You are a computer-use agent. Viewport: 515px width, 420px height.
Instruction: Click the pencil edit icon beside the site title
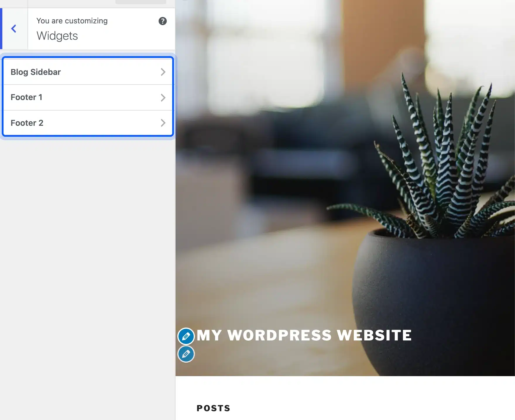point(186,336)
